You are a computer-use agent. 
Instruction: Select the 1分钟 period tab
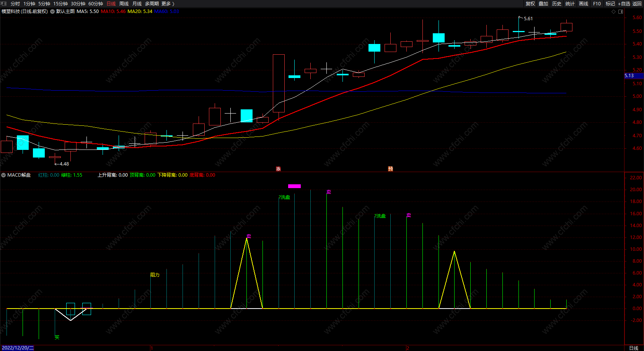click(x=29, y=3)
